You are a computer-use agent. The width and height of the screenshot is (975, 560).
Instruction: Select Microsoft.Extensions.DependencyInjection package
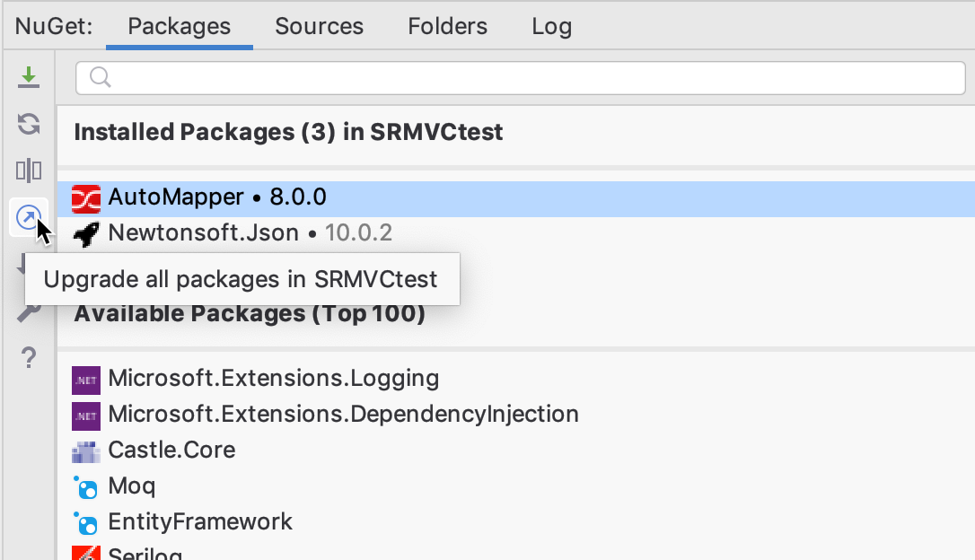pyautogui.click(x=343, y=415)
